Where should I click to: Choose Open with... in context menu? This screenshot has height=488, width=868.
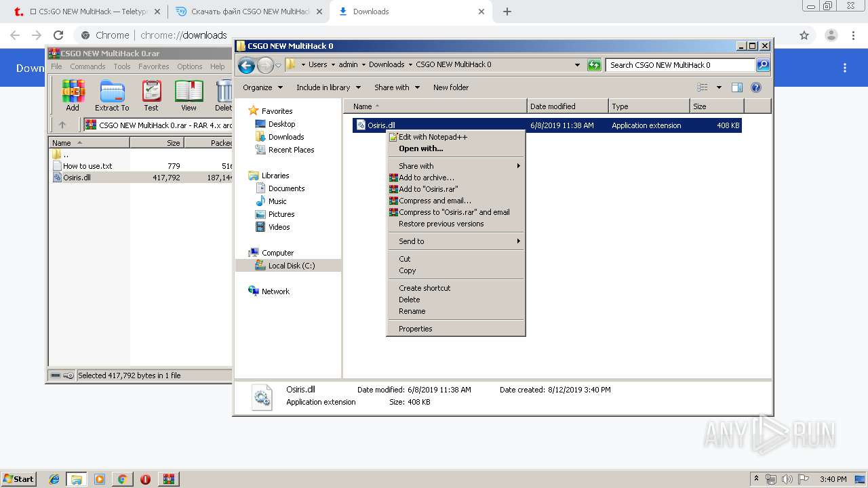coord(455,148)
